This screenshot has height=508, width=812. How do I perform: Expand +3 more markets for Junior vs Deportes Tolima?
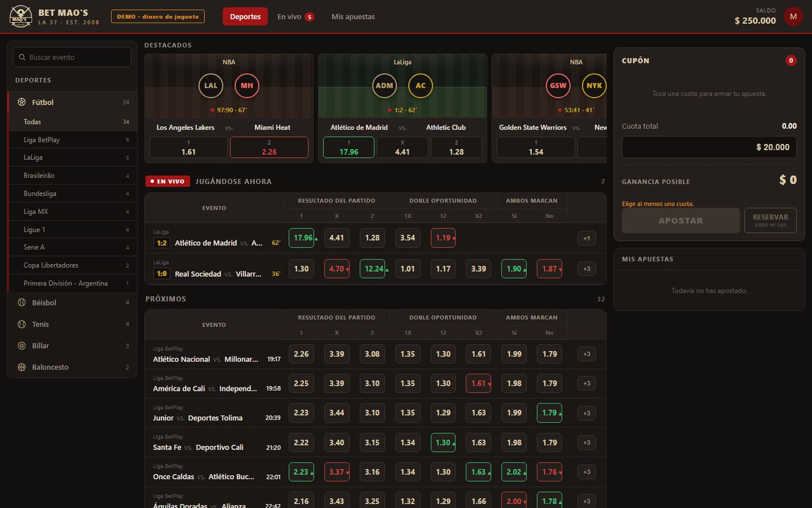click(x=586, y=413)
